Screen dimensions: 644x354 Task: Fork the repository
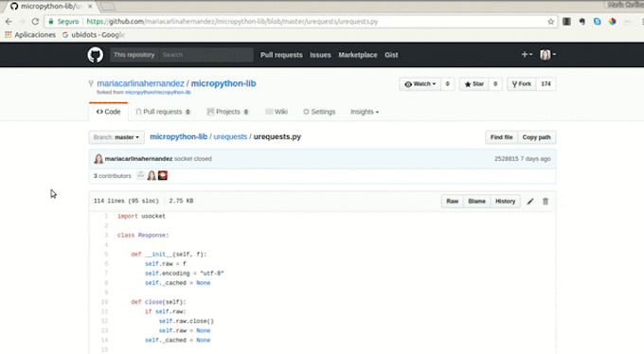coord(522,84)
